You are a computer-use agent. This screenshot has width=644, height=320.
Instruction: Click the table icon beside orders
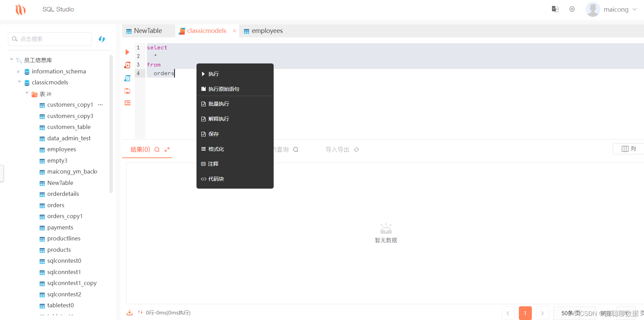pyautogui.click(x=42, y=205)
